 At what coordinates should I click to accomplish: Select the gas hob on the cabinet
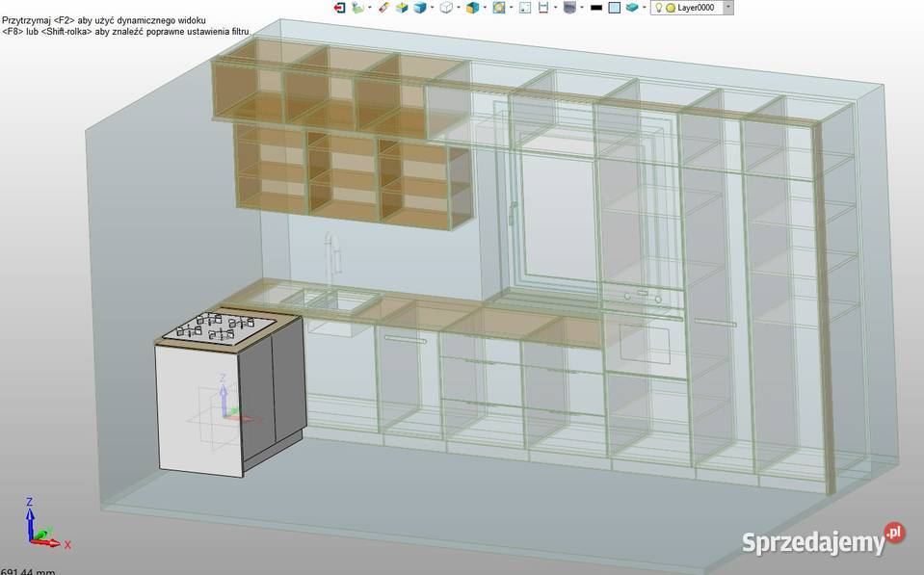(217, 327)
